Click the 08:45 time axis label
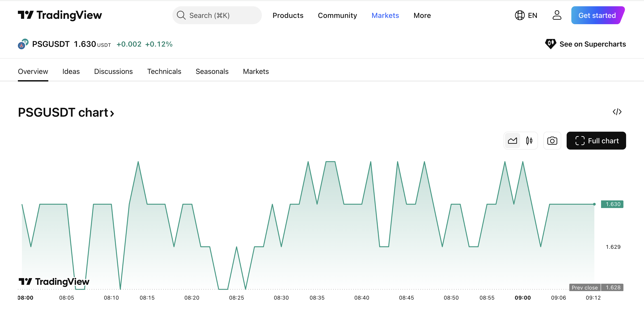The image size is (644, 309). (x=406, y=298)
